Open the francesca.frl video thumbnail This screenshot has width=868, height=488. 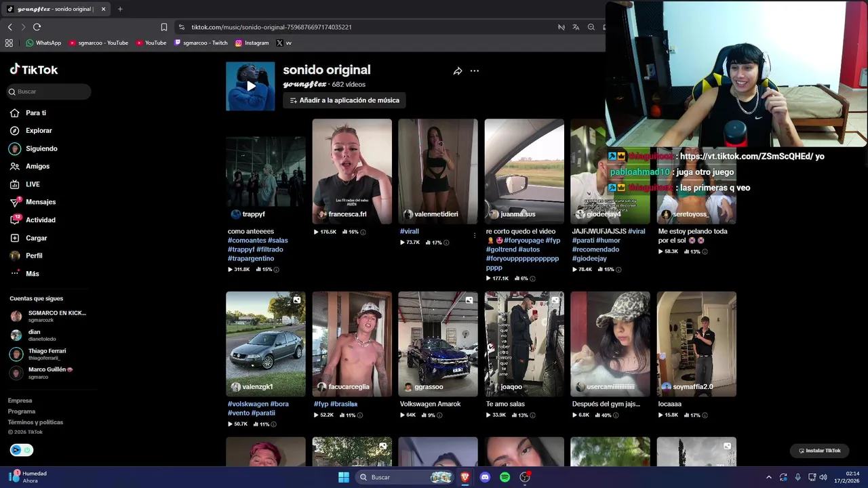(x=352, y=171)
